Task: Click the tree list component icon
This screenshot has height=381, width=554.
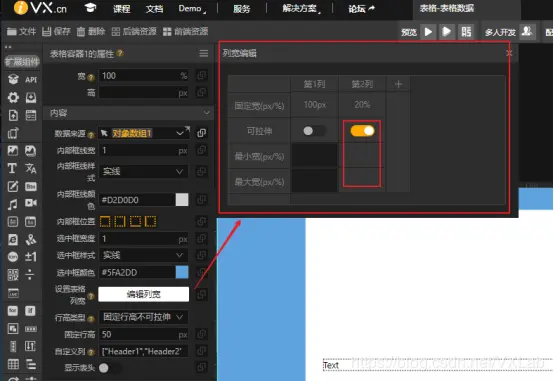Action: pos(31,364)
